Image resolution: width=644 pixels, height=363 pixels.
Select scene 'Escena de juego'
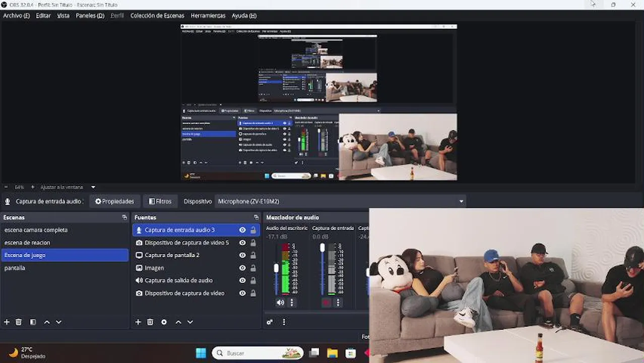[65, 255]
